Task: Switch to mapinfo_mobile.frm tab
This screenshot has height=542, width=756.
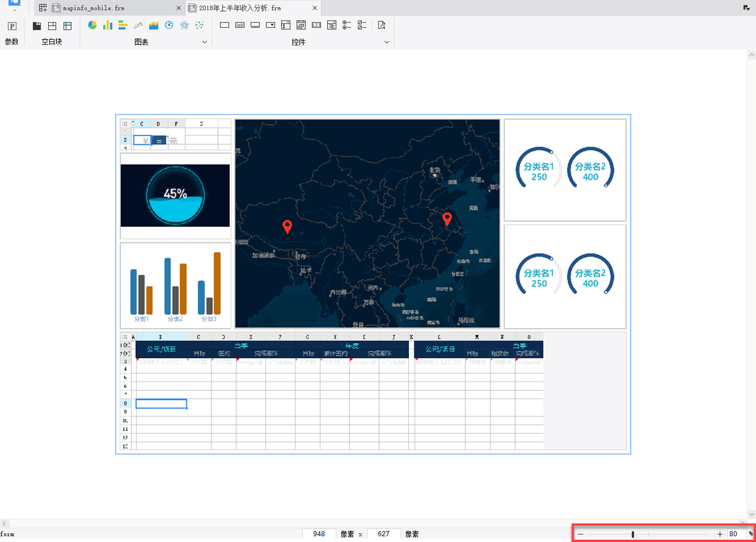Action: coord(93,8)
